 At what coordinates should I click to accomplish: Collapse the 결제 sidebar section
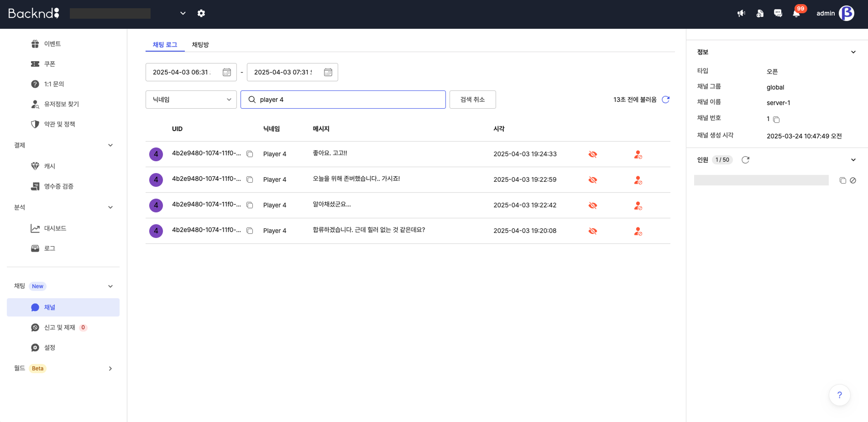[110, 145]
